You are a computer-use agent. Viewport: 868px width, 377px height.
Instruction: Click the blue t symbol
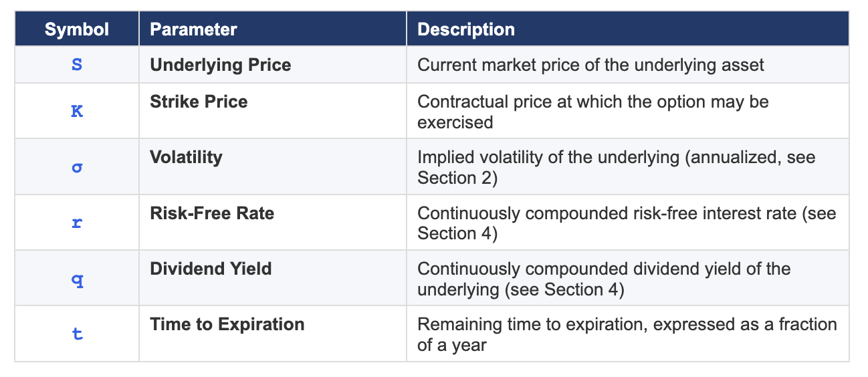(77, 334)
